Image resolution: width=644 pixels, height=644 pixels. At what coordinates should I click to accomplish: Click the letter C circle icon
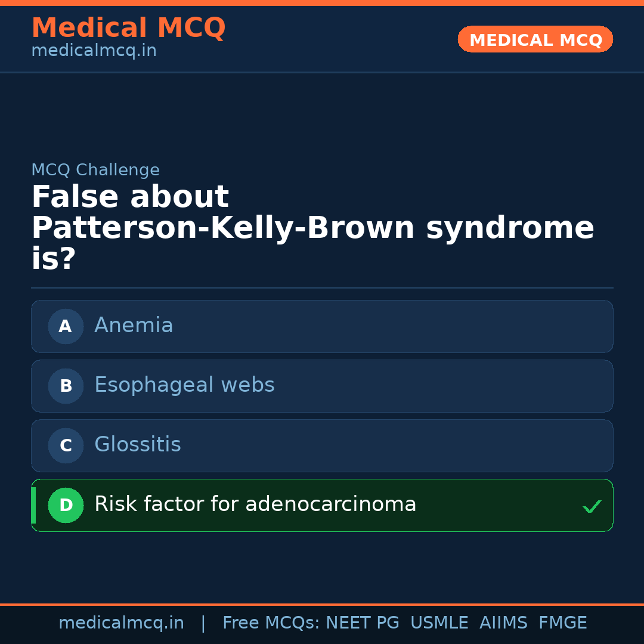[x=66, y=445]
